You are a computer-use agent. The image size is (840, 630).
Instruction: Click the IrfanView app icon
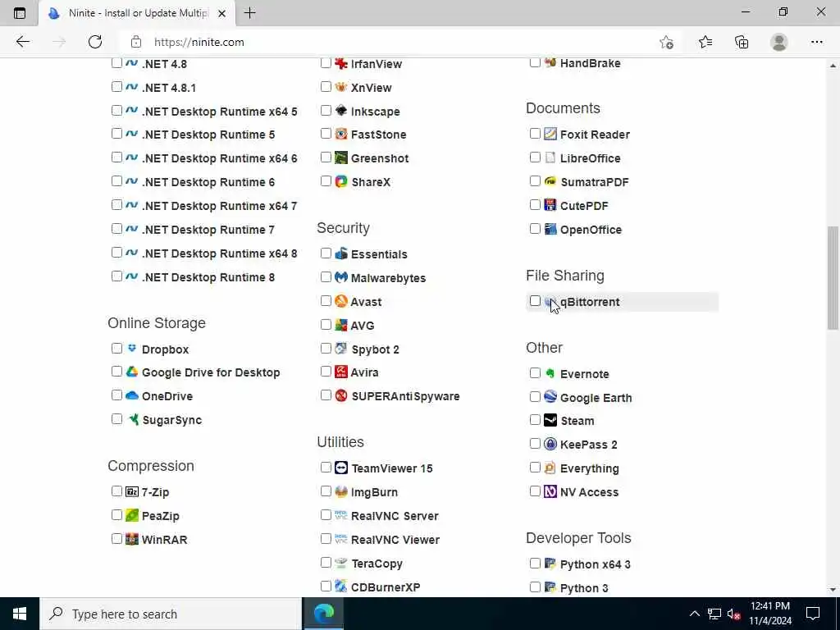[x=340, y=63]
